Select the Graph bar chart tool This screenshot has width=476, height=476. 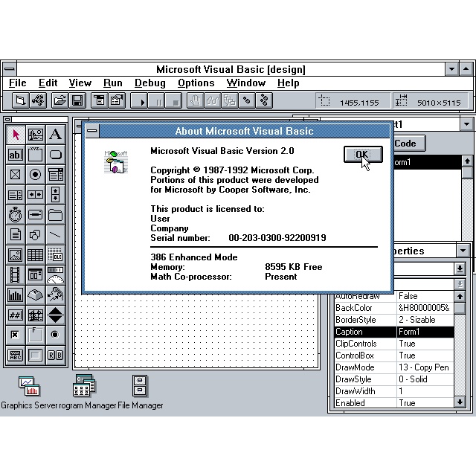point(16,295)
